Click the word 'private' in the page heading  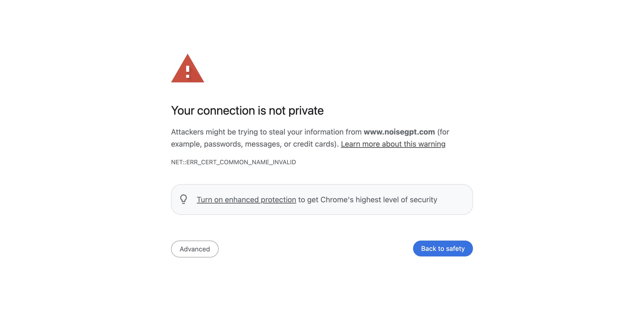click(x=306, y=111)
